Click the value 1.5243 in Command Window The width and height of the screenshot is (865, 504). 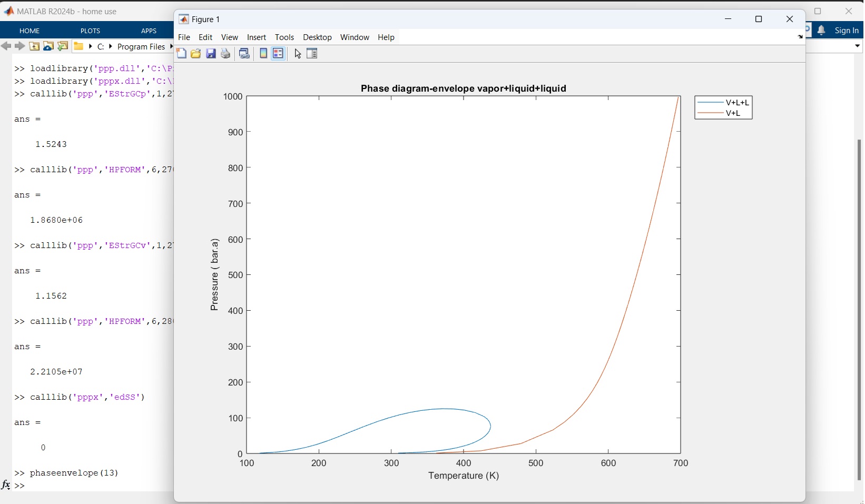(51, 144)
